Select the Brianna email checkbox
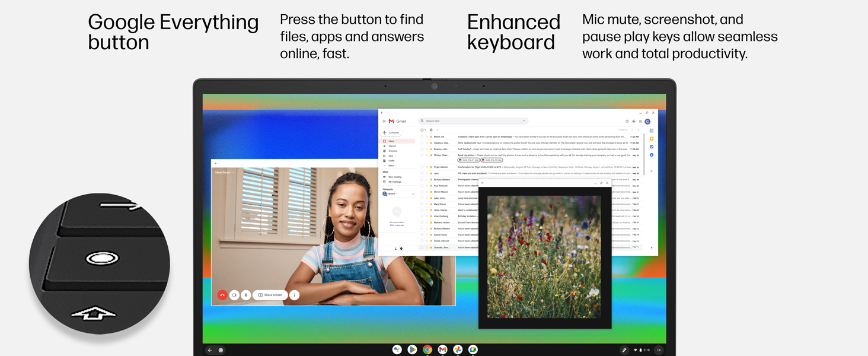 click(x=422, y=149)
